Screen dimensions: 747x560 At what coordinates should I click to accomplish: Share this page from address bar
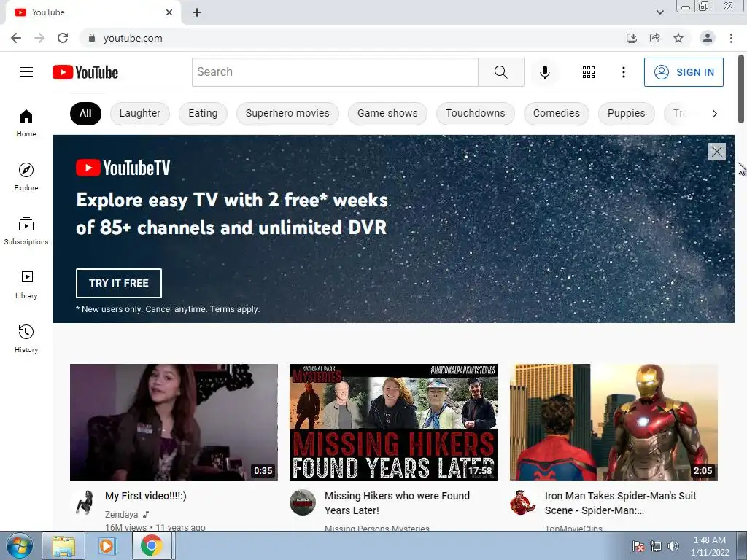654,38
